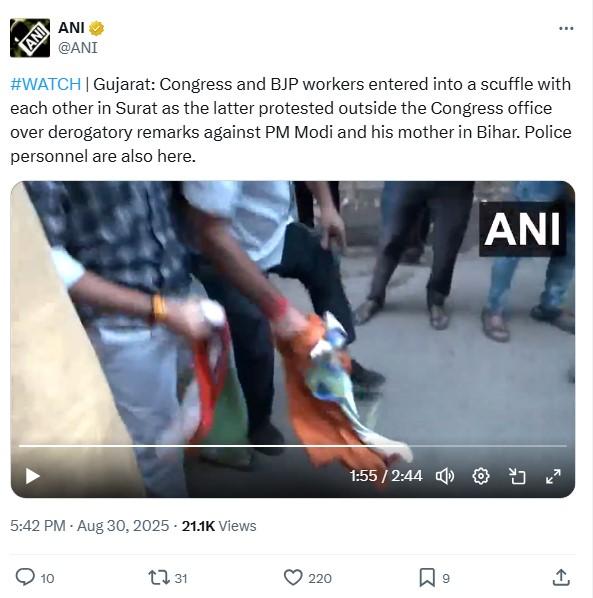
Task: Click the ANI display name
Action: [71, 28]
